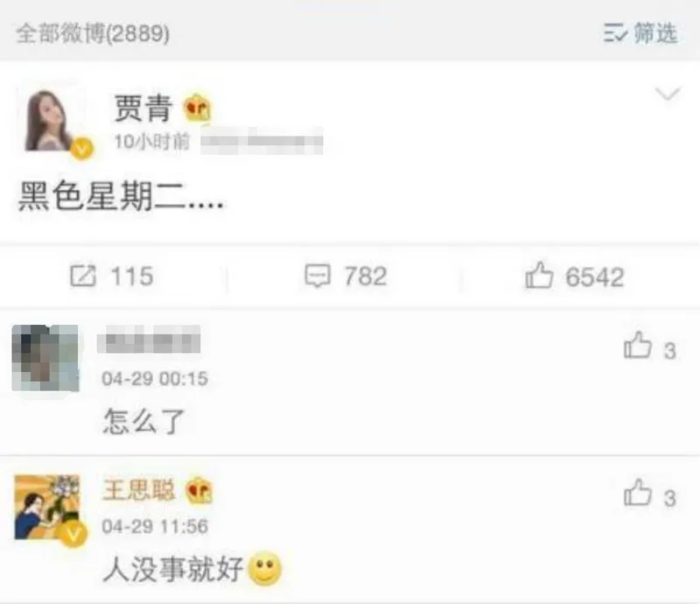The width and height of the screenshot is (700, 604).
Task: Click the filter list icon beside 筛选
Action: [616, 33]
